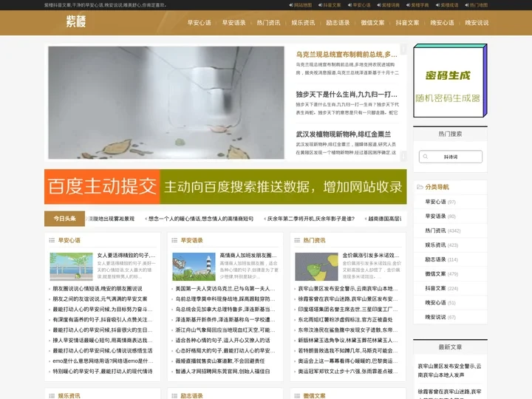Click the list icon beside 热门资讯 section heading

tap(297, 240)
